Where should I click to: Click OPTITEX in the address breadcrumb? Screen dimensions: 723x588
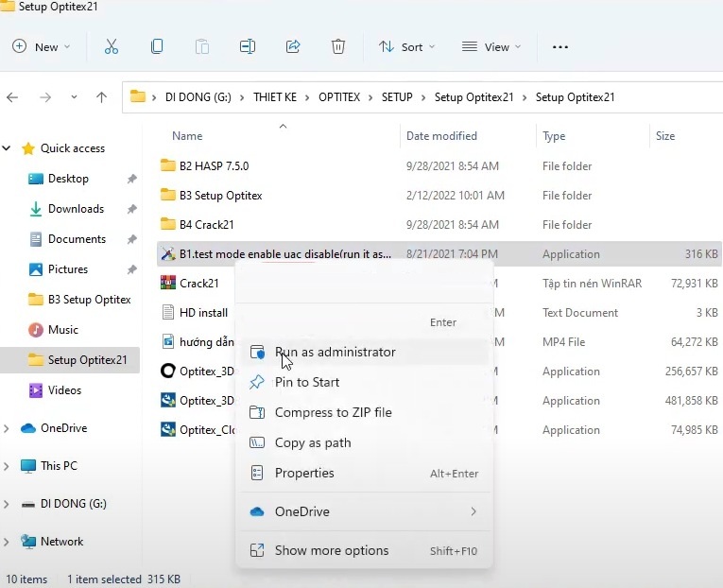[x=339, y=97]
